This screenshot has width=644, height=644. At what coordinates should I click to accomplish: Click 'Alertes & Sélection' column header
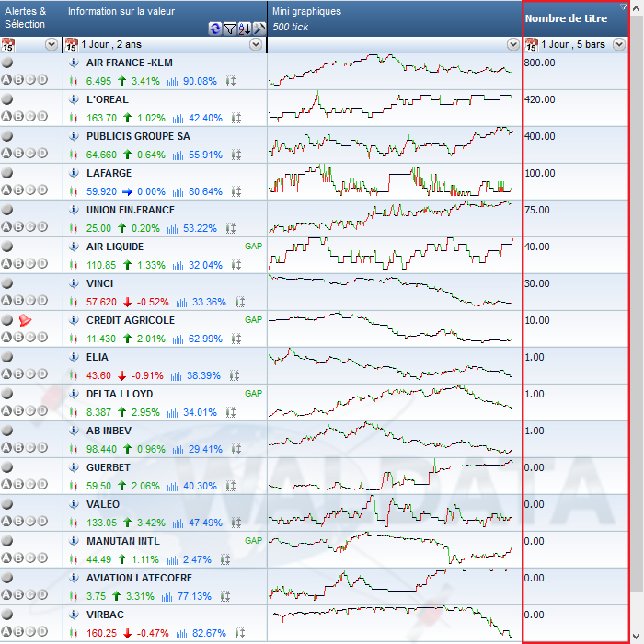[x=31, y=18]
